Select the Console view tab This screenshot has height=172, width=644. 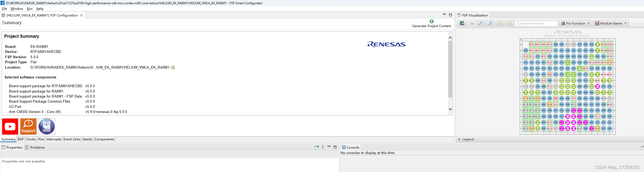click(351, 147)
